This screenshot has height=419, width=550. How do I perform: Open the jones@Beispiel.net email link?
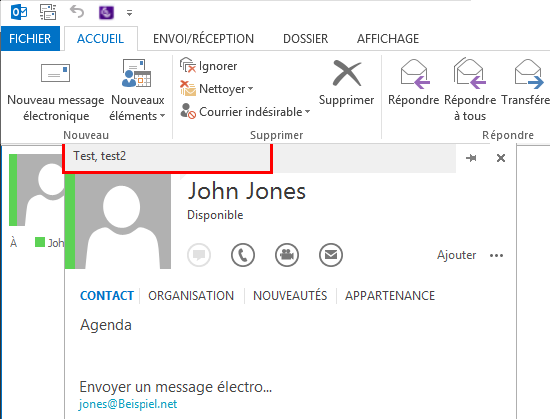coord(128,404)
